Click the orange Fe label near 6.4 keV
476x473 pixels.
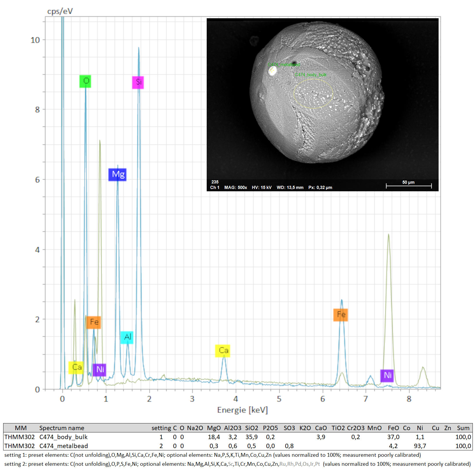341,315
